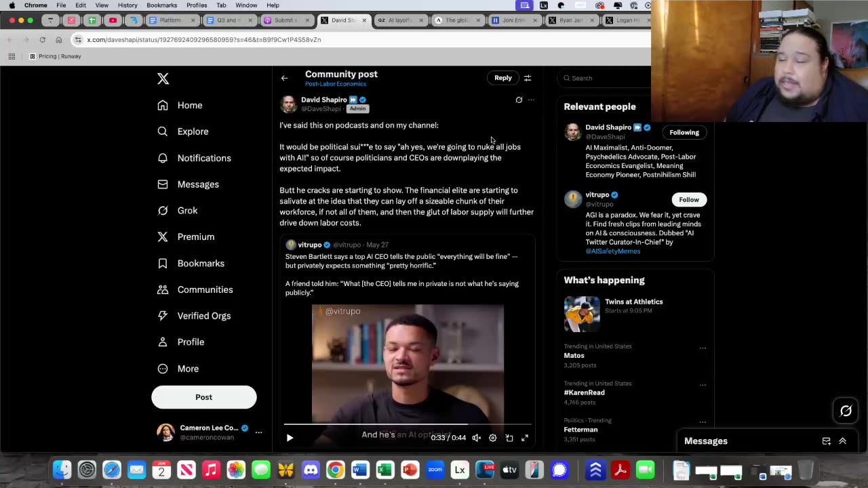
Task: Unmute the video sound
Action: (477, 438)
